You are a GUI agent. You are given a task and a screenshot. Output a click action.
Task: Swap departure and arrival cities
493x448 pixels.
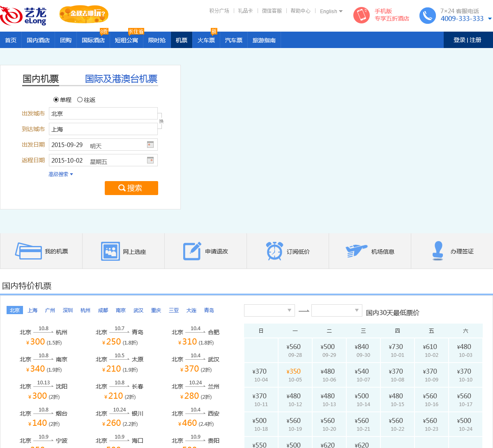point(161,121)
